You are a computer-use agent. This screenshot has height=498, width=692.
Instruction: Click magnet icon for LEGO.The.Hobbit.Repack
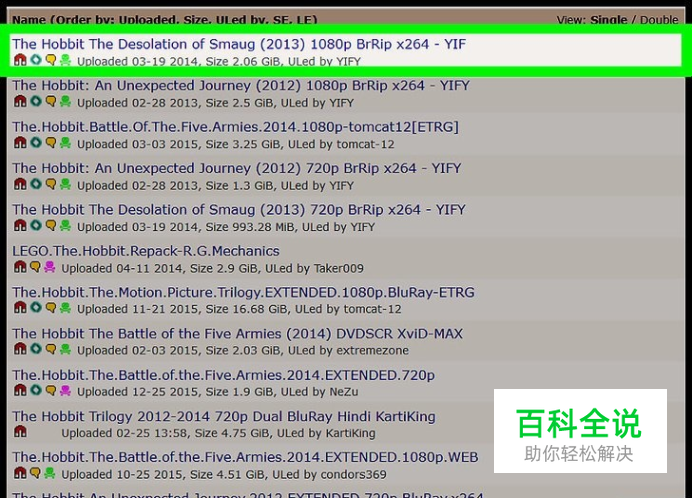20,267
